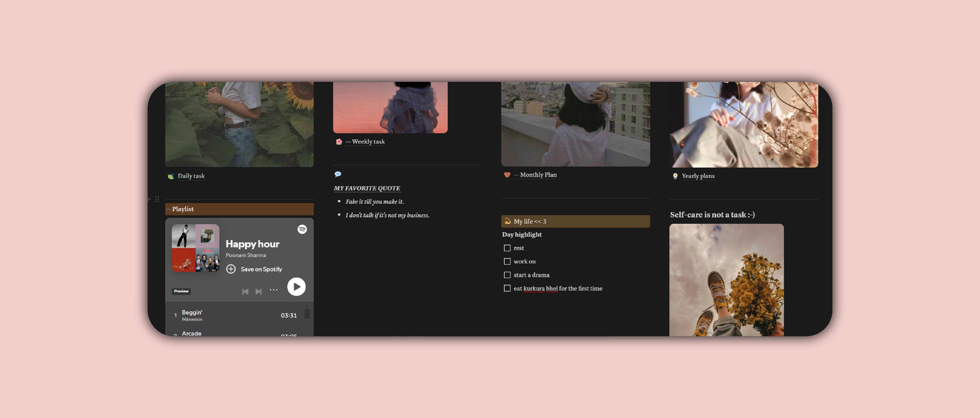Check 'eat kurkura bhel' to-do item
Viewport: 980px width, 418px height.
pyautogui.click(x=507, y=288)
